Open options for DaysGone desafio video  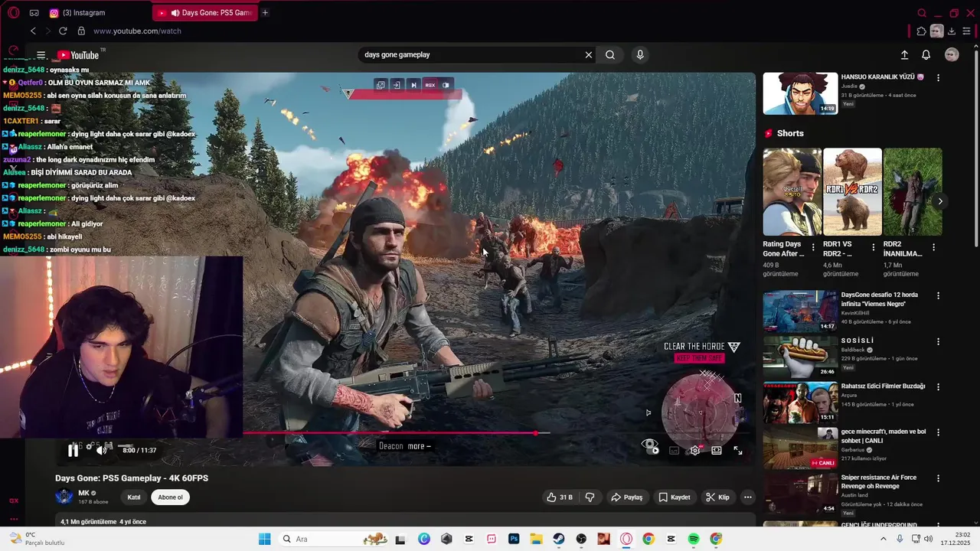(938, 295)
